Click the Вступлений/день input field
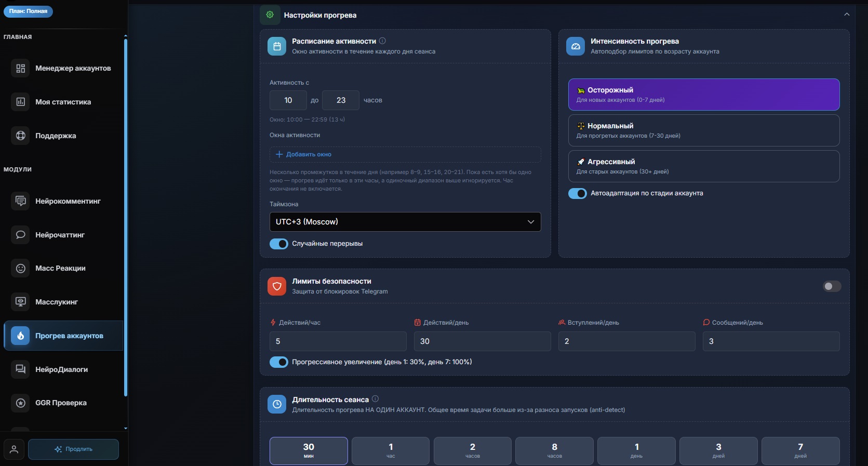 [x=627, y=341]
